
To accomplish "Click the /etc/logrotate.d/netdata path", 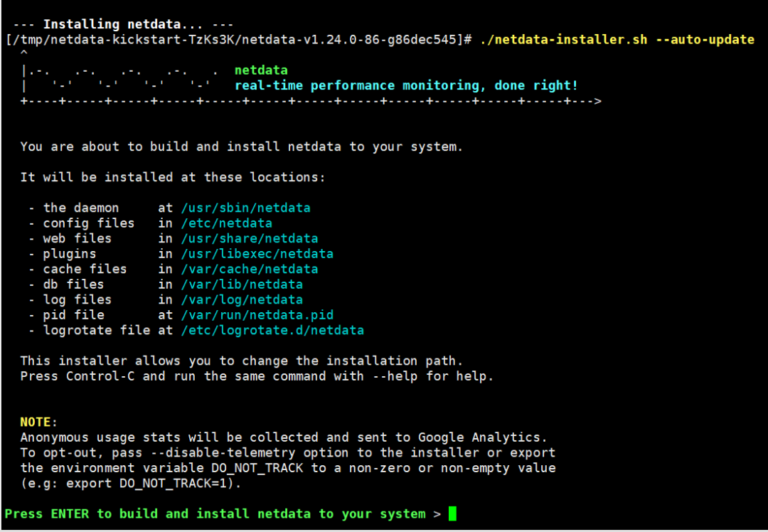I will (272, 330).
